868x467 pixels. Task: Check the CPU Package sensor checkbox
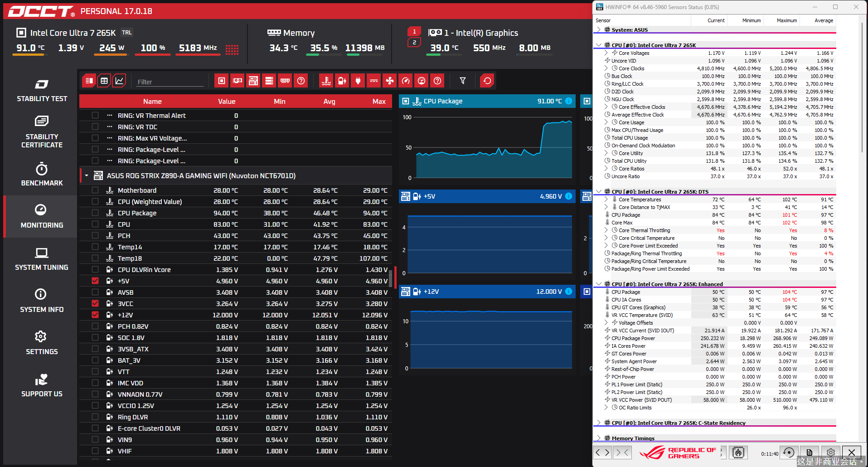[95, 213]
